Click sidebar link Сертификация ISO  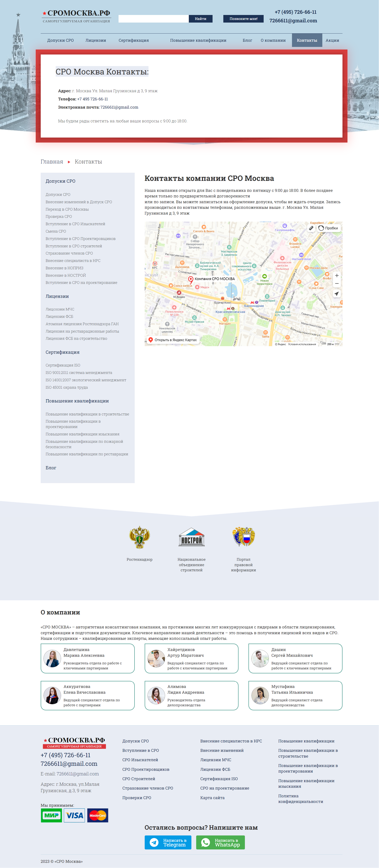tap(63, 365)
